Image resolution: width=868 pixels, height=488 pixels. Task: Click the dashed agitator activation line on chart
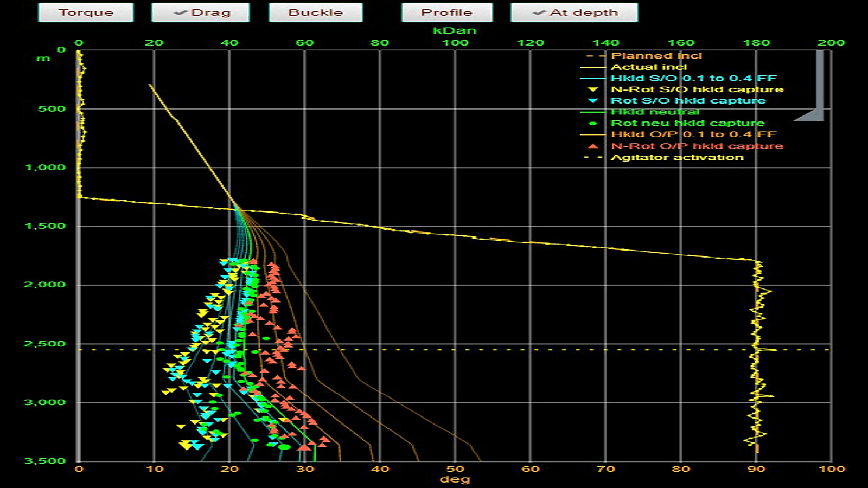click(455, 350)
